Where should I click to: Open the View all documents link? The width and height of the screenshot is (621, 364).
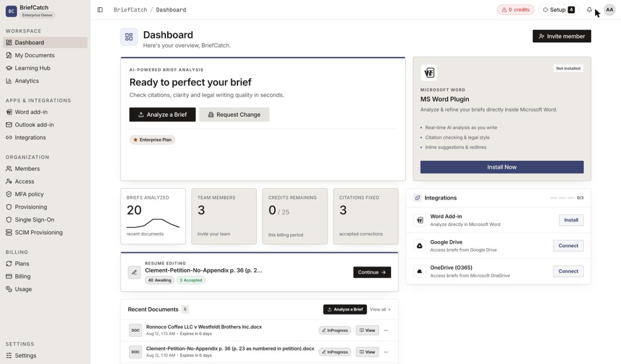tap(380, 310)
